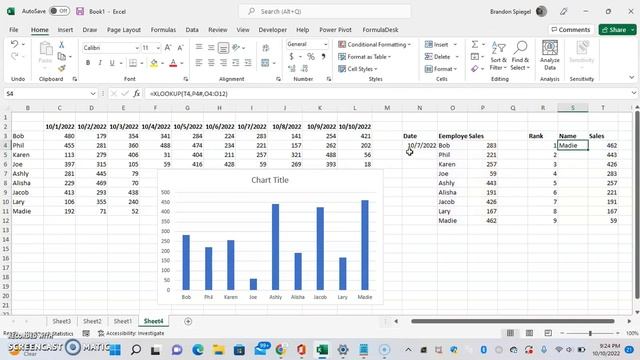The image size is (640, 360).
Task: Click the Save icon in title bar
Action: 80,11
